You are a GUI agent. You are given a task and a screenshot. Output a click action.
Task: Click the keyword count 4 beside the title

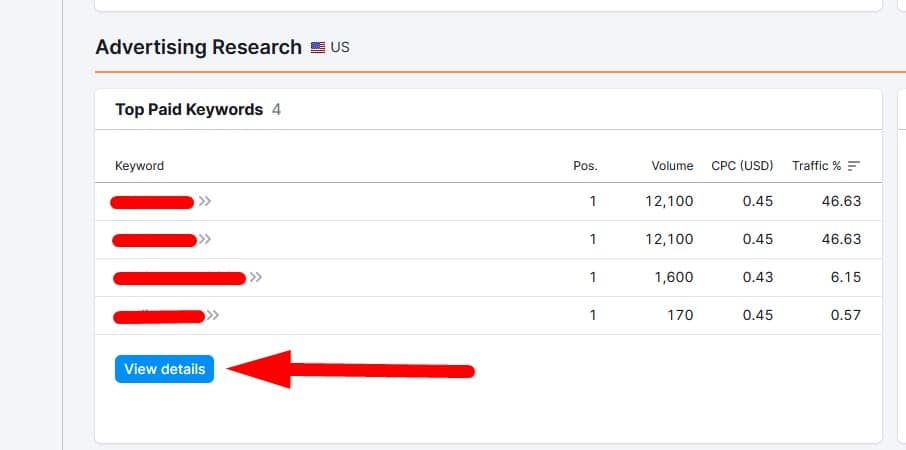coord(276,110)
